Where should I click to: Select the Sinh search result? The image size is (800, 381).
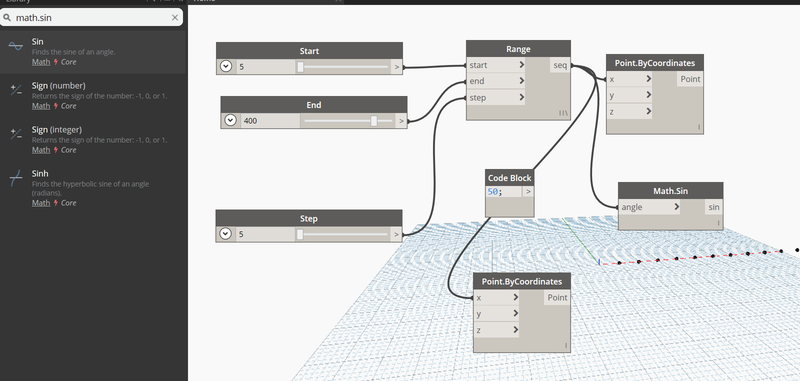coord(93,188)
